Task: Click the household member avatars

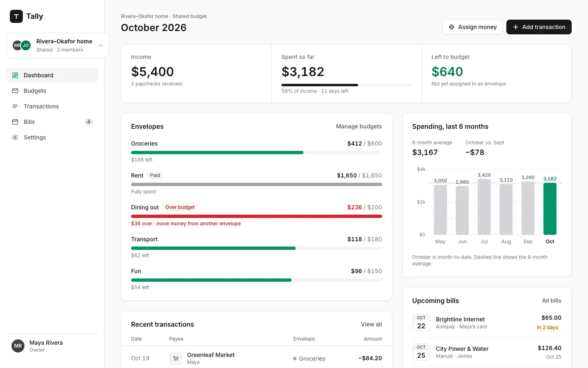Action: [22, 45]
